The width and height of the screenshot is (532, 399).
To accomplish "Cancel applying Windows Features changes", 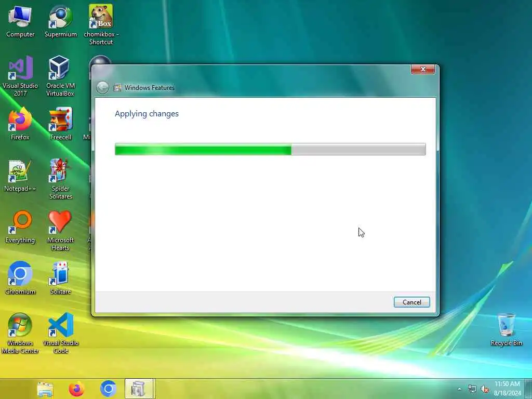I will [411, 302].
